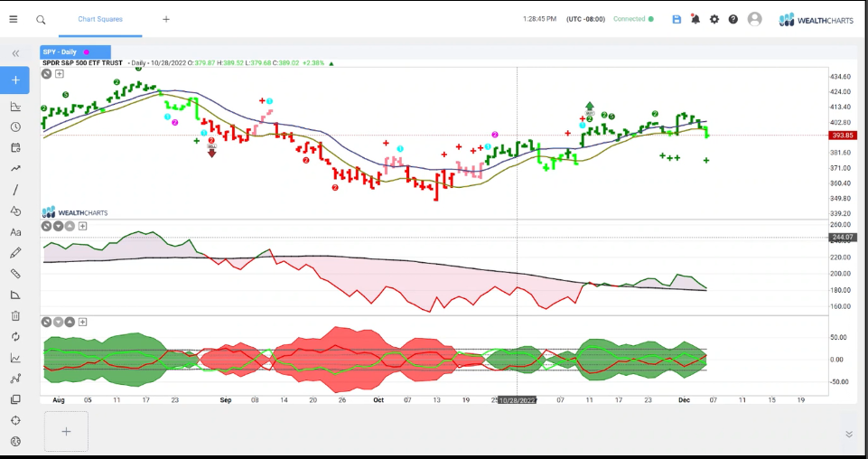Open the settings gear

[714, 19]
